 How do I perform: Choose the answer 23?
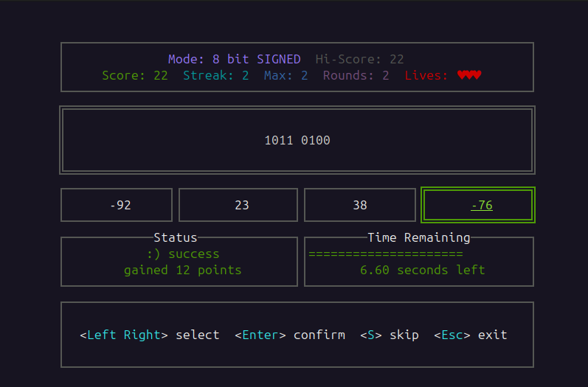(238, 205)
